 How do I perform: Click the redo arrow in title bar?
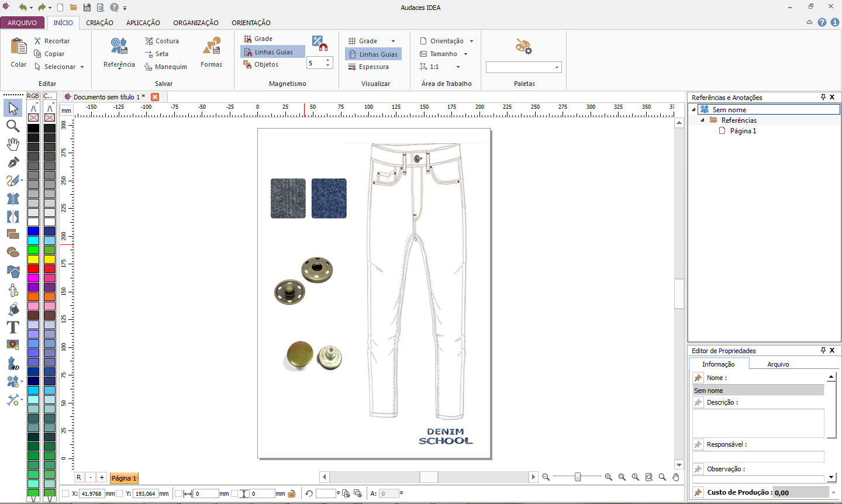click(x=42, y=8)
